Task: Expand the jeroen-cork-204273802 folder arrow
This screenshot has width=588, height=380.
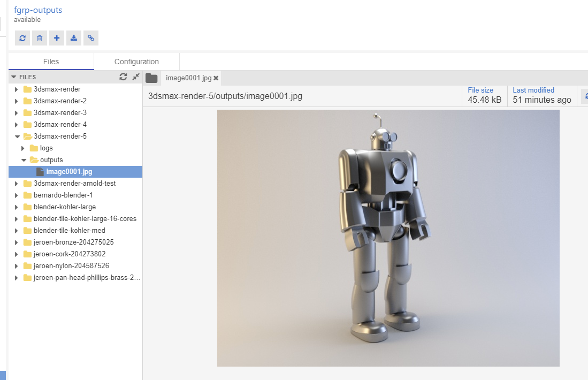Action: (16, 254)
